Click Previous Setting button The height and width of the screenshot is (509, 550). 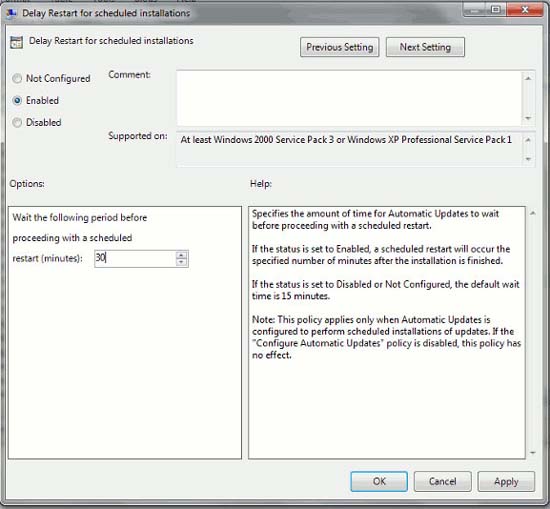[x=340, y=47]
